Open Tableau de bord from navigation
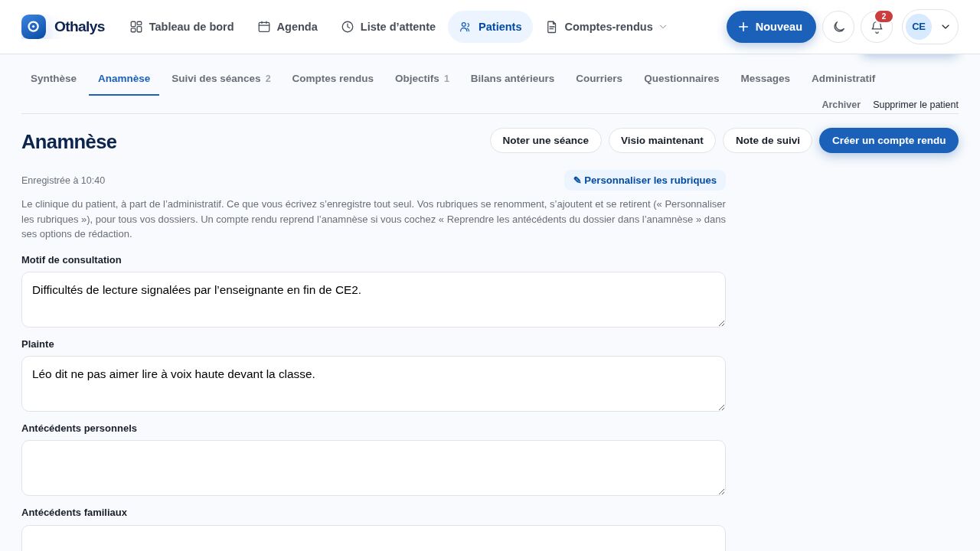Image resolution: width=980 pixels, height=551 pixels. [x=182, y=27]
